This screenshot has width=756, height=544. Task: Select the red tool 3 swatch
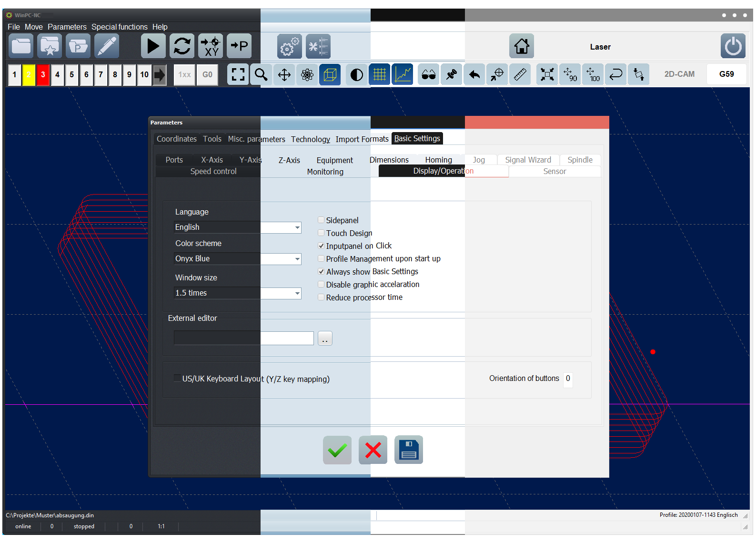(43, 75)
